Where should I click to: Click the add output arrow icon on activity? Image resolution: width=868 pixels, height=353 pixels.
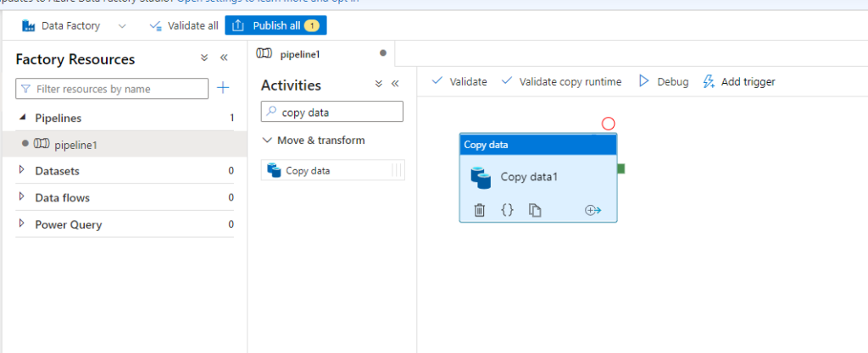(x=593, y=211)
